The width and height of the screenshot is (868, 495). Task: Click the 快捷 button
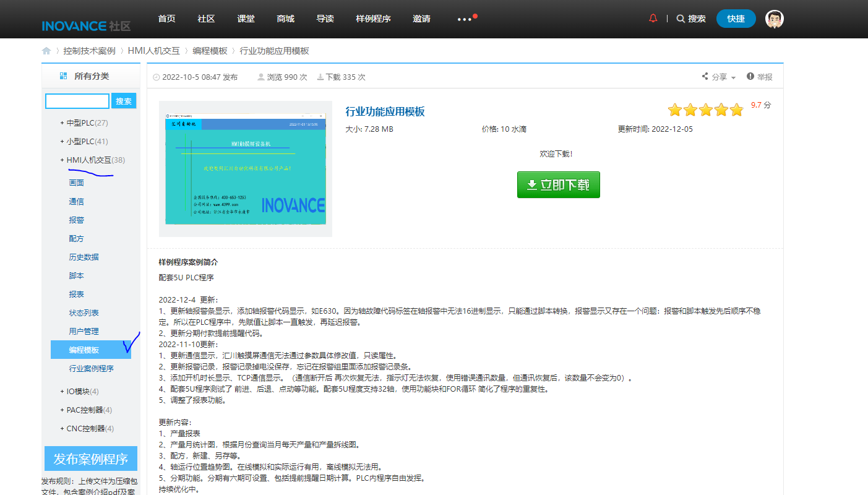[736, 19]
